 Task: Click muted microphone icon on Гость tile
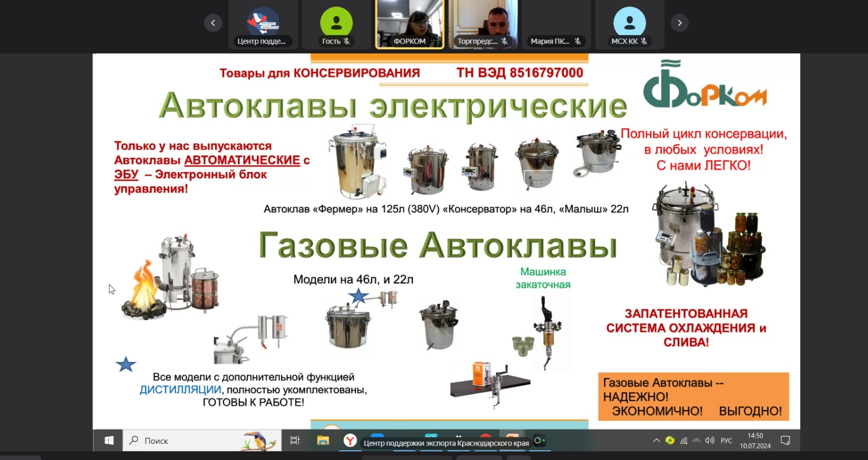347,41
